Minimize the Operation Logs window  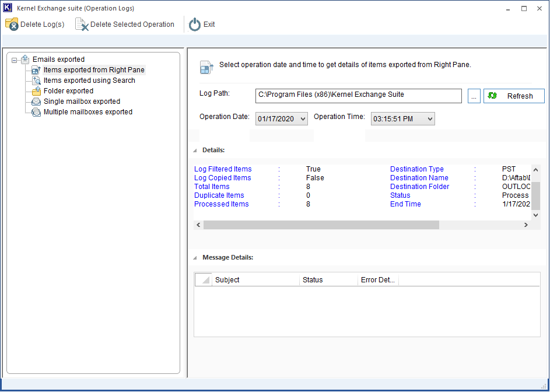point(508,8)
